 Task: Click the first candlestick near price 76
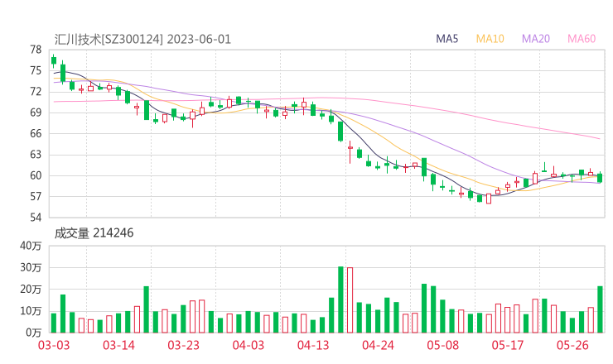54,60
